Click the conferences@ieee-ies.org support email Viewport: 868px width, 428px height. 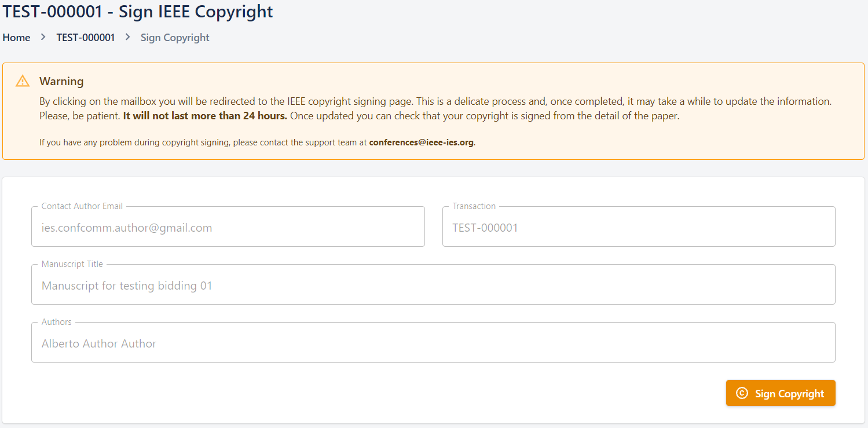[422, 142]
